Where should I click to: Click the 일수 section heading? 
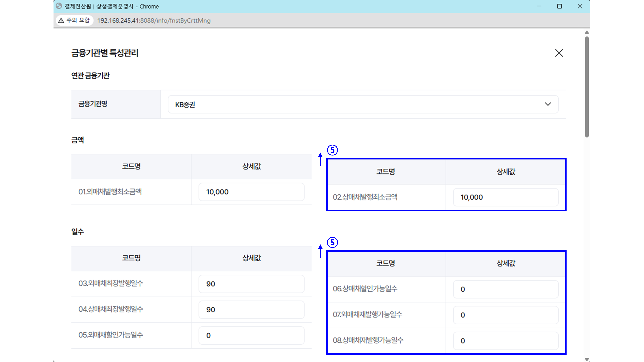(x=77, y=232)
